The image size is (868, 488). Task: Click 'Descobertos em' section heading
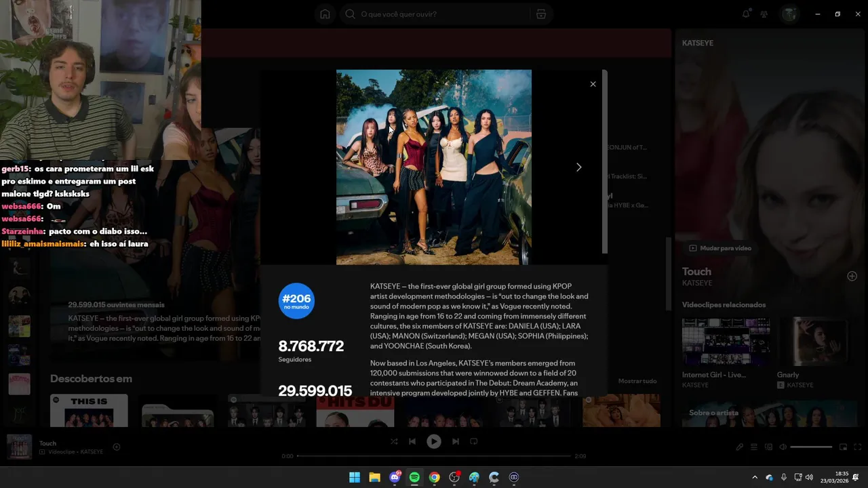pos(91,379)
